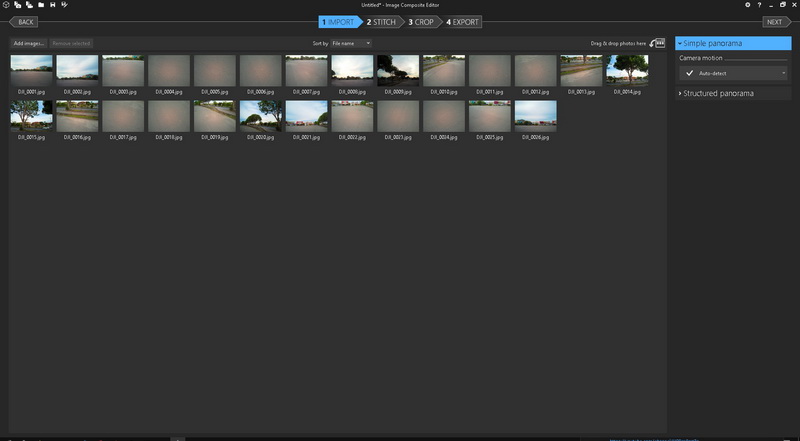
Task: Click the Open project folder icon
Action: (40, 5)
